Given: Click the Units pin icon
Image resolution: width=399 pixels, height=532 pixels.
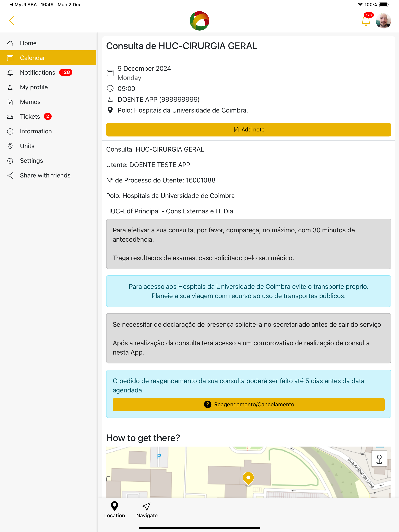Looking at the screenshot, I should (x=10, y=146).
